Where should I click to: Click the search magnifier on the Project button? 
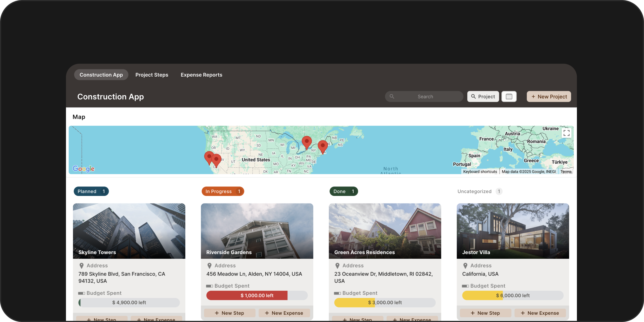[473, 96]
